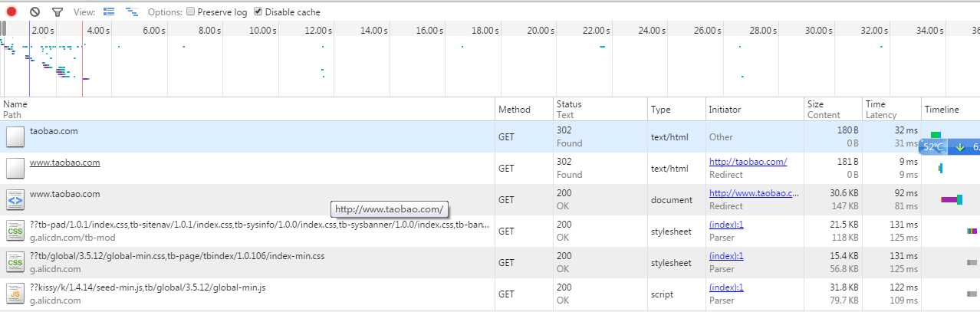Viewport: 980px width, 312px height.
Task: Click the green timeline bar of taobao.com
Action: [x=936, y=135]
